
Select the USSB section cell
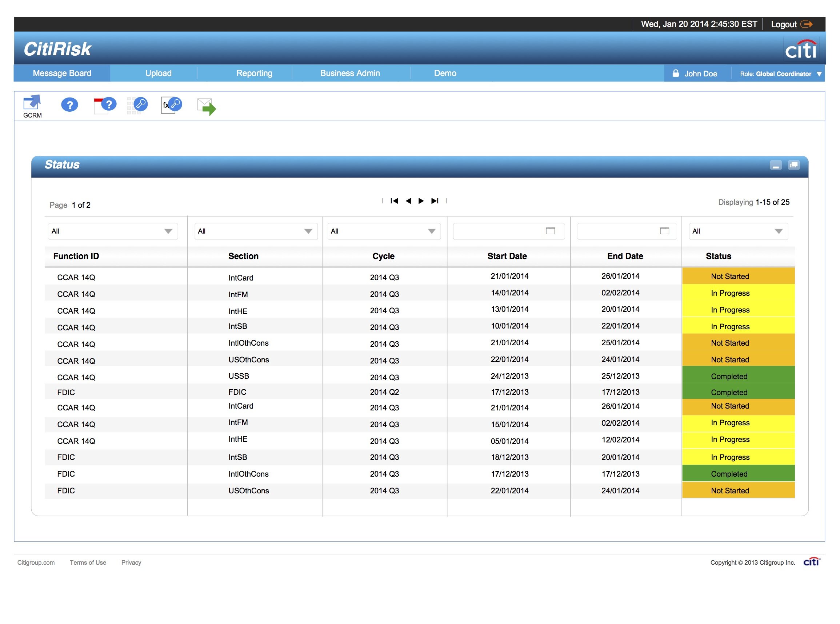(239, 376)
